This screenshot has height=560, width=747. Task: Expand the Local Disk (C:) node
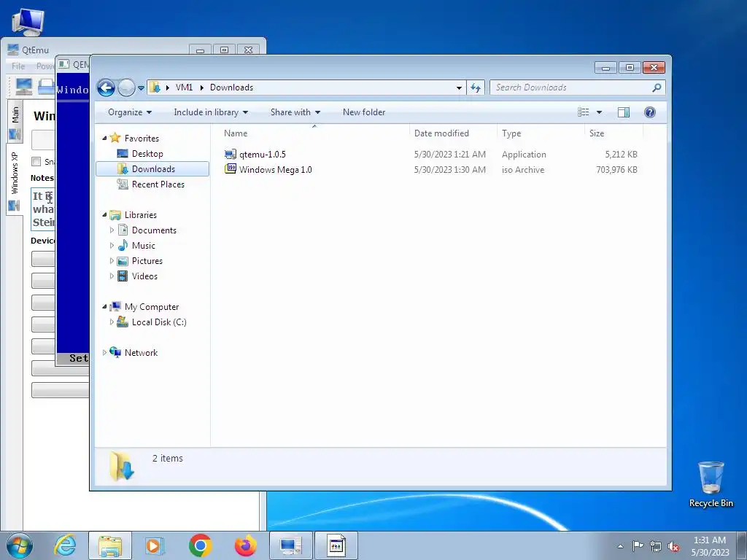112,322
